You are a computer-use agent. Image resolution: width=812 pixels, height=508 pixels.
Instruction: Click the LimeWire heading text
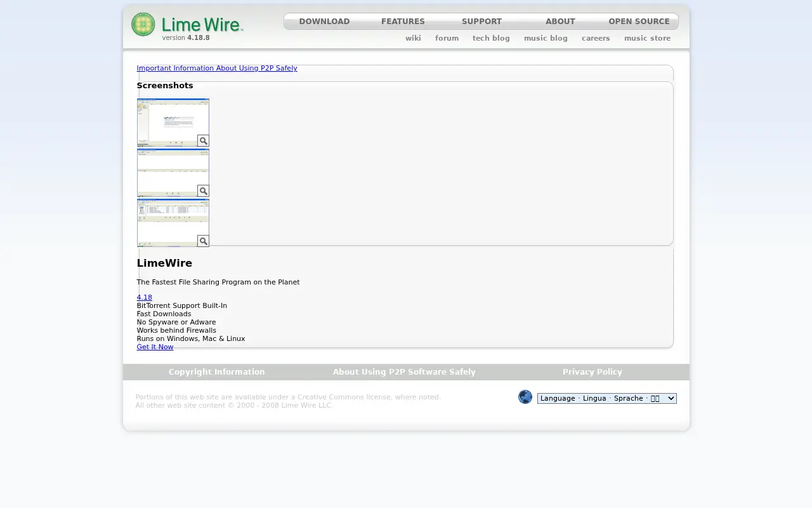pyautogui.click(x=164, y=263)
